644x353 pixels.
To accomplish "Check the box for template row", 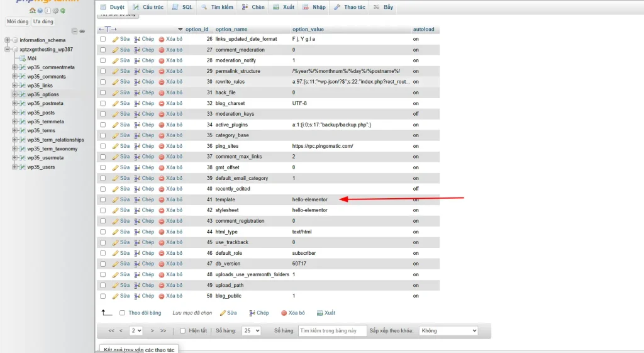I will coord(103,199).
